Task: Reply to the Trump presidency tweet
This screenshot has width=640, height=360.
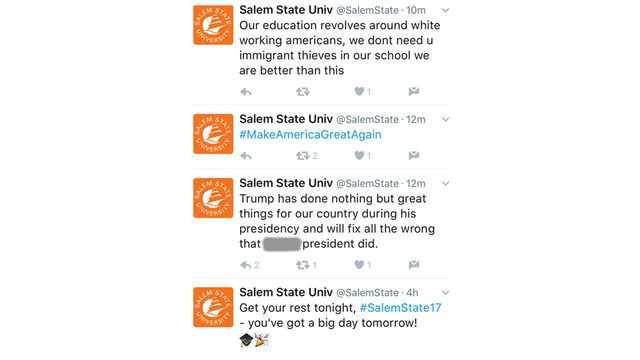Action: [246, 265]
